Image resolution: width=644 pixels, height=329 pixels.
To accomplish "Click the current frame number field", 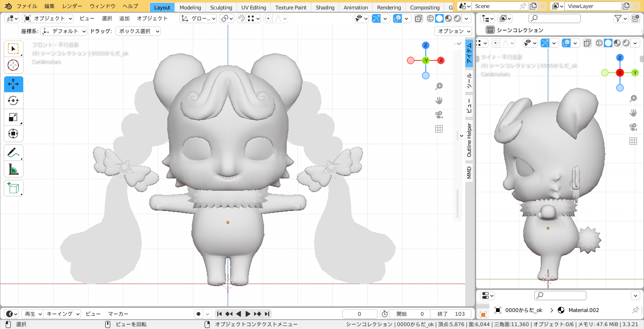I will [x=360, y=314].
